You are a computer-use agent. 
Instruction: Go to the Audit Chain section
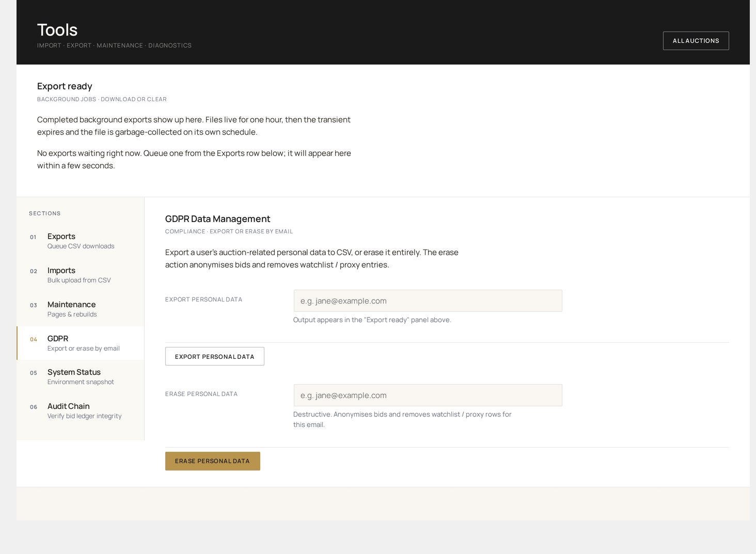point(81,411)
